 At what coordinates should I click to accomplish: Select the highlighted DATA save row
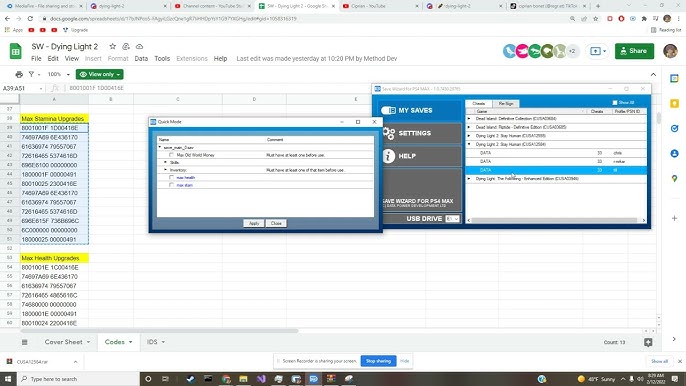coord(556,170)
